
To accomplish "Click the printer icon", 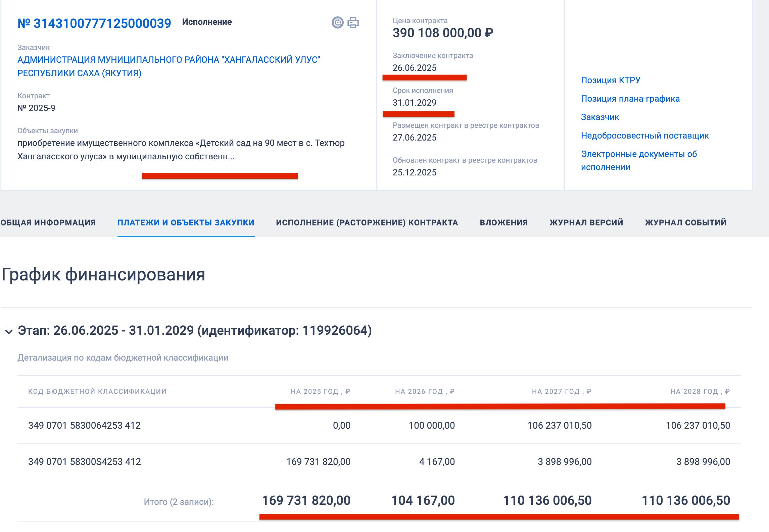I will (x=353, y=22).
